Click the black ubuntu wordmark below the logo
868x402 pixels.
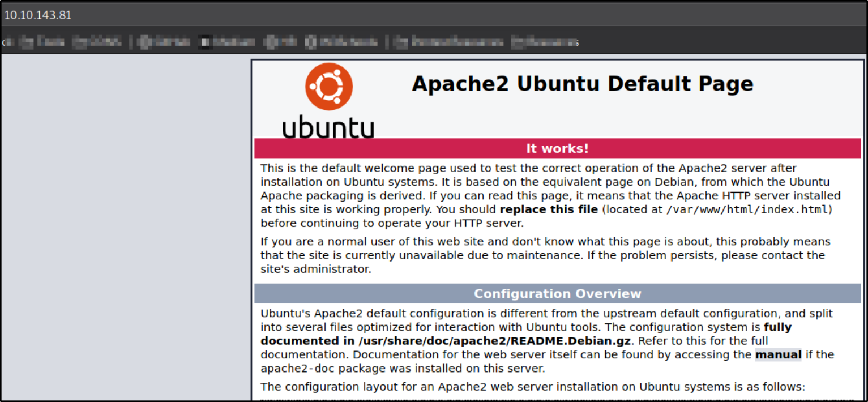point(328,127)
